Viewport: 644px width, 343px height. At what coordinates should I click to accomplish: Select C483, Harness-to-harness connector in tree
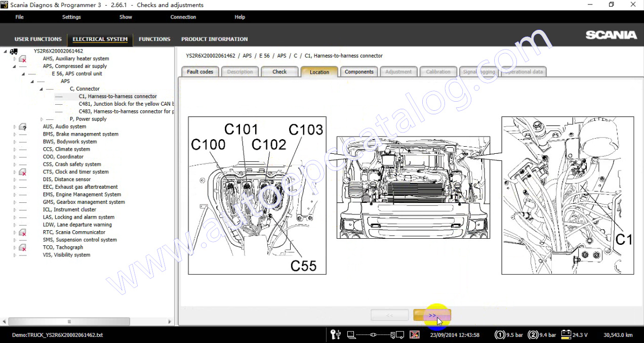tap(126, 111)
